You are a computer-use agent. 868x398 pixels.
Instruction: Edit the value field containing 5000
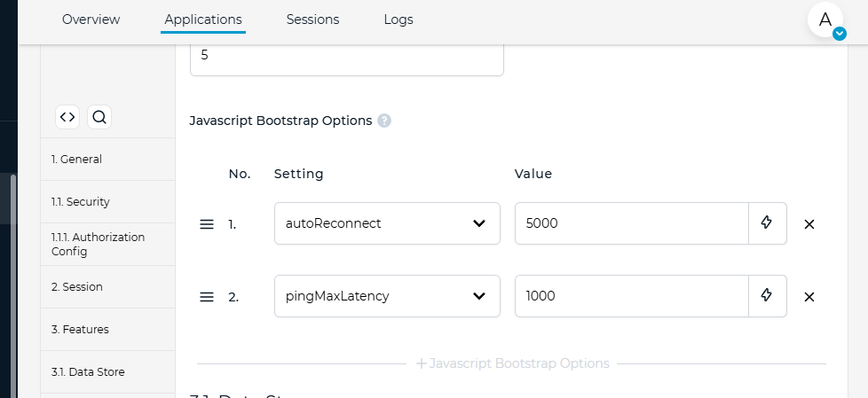point(632,223)
